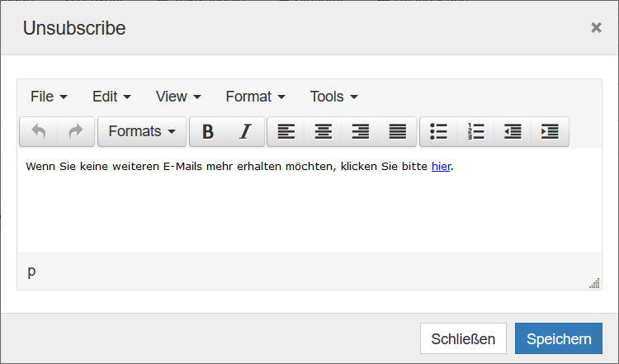Viewport: 619px width, 364px height.
Task: Open the File menu
Action: pos(49,97)
